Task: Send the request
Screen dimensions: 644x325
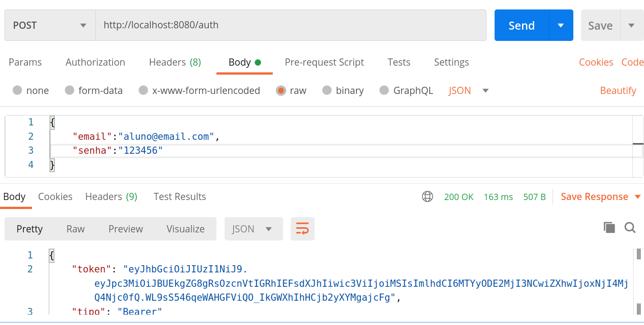Action: coord(522,25)
